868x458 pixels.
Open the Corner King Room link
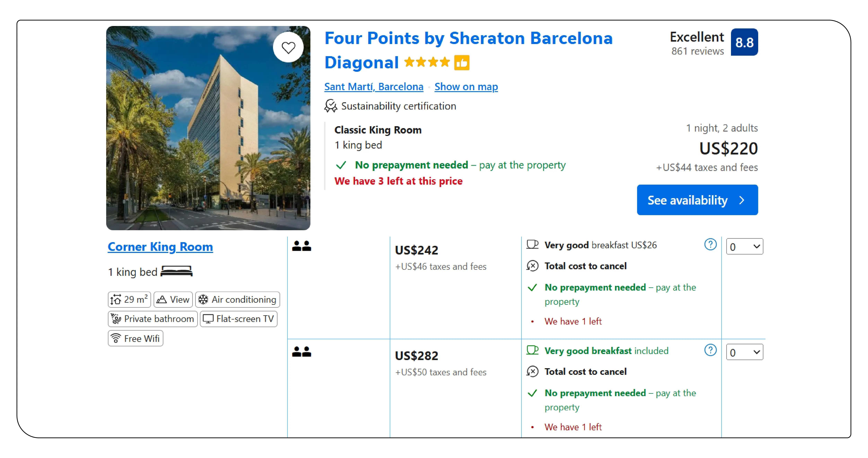(160, 247)
